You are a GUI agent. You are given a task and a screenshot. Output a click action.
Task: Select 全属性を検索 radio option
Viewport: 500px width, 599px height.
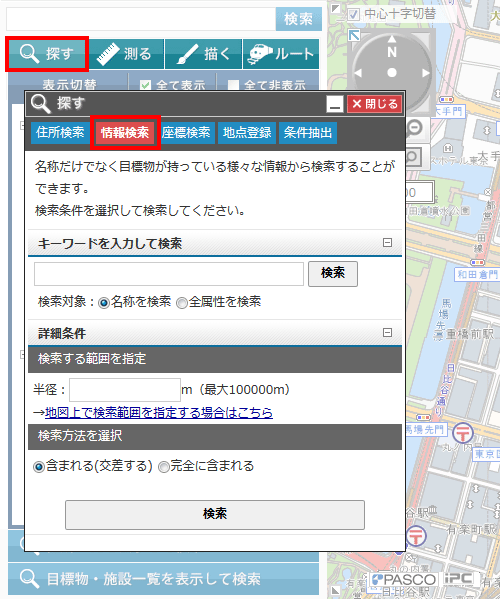point(182,303)
